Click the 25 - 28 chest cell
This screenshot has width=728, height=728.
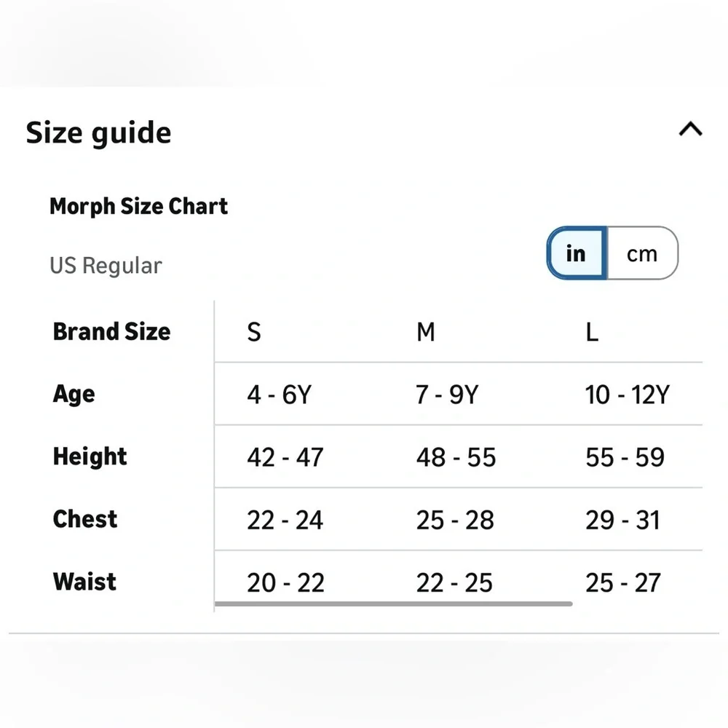pyautogui.click(x=455, y=520)
